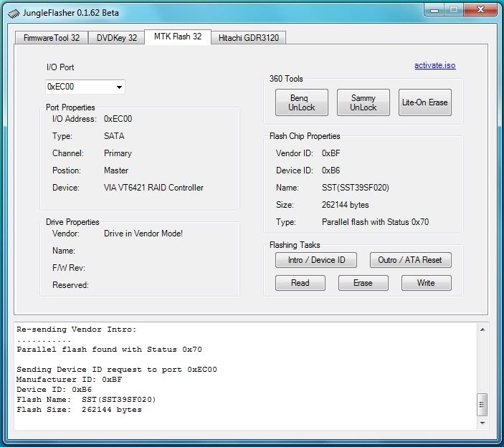Click the Type value 'SATA'
The height and width of the screenshot is (447, 504).
114,136
